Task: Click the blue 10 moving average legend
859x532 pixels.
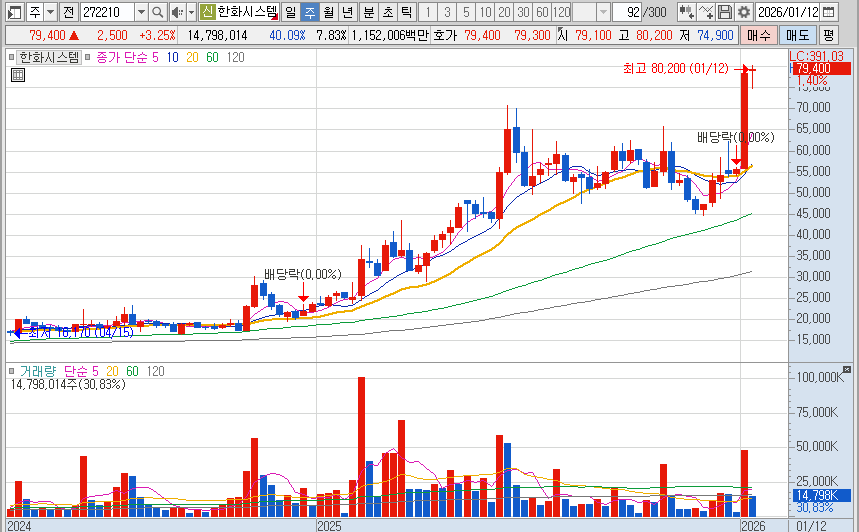Action: point(173,58)
